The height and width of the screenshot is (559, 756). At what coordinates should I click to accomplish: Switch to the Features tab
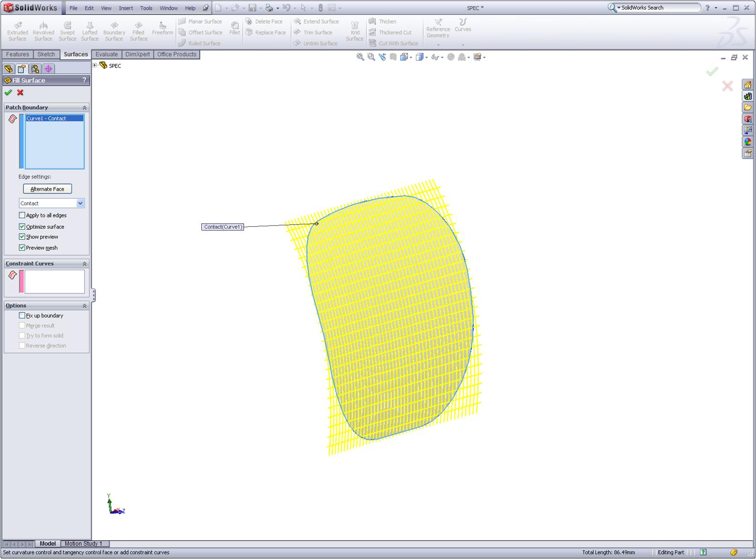(x=18, y=54)
